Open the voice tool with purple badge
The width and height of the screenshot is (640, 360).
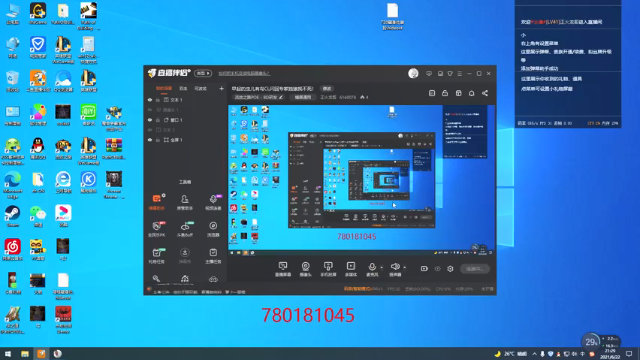(213, 202)
